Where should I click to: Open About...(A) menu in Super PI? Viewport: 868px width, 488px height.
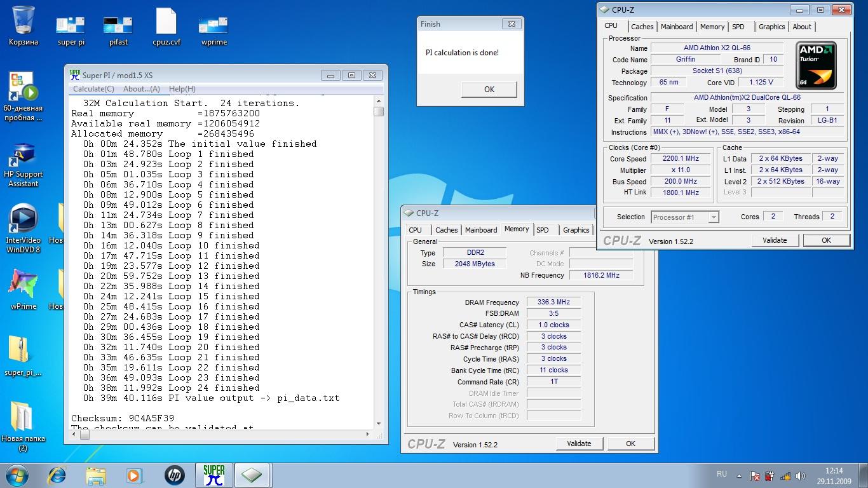142,89
